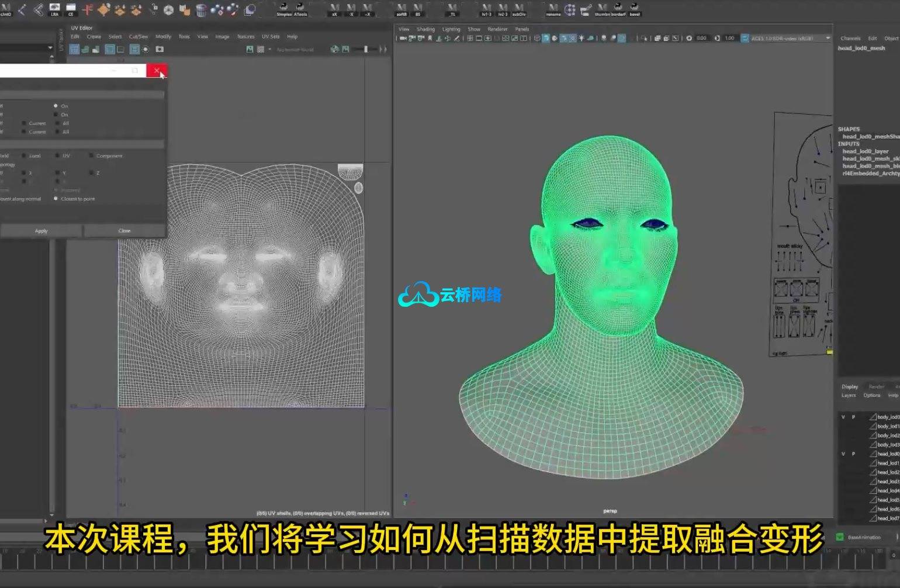The image size is (900, 588).
Task: Toggle checker map icon in UV Editor
Action: click(x=261, y=50)
